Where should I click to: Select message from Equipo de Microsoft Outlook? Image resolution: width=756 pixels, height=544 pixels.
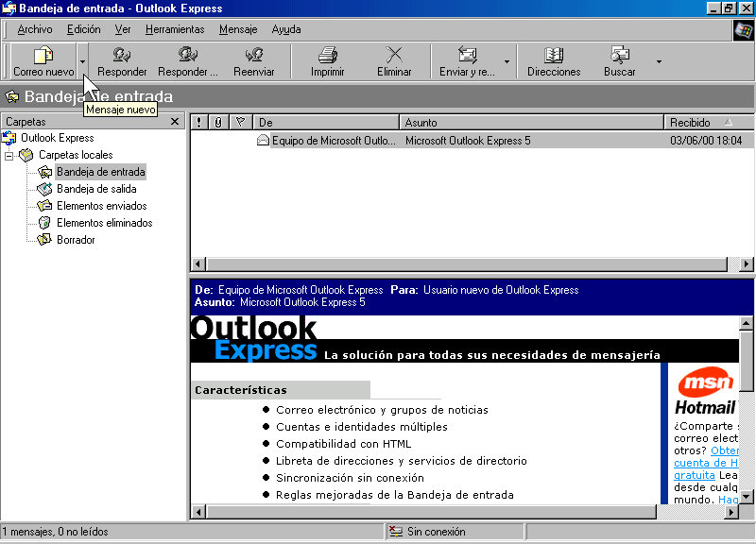pos(334,140)
